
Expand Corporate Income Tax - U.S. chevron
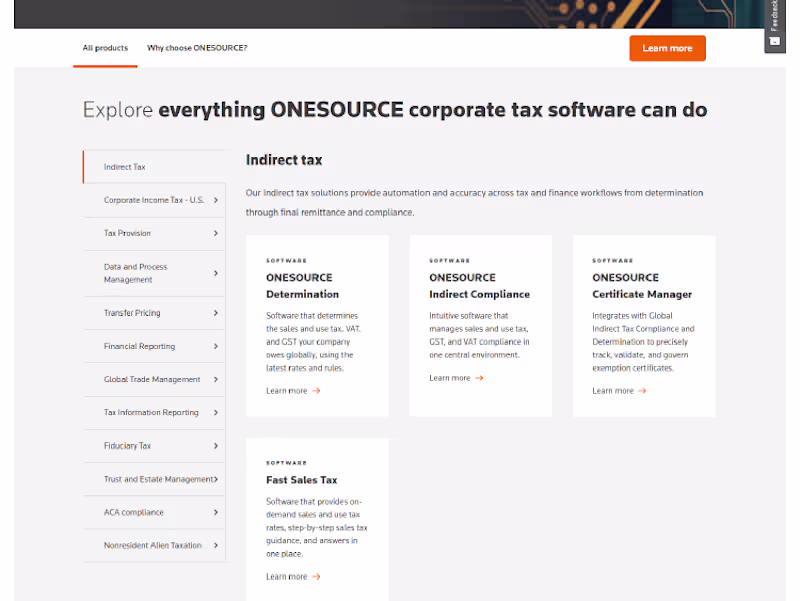216,200
